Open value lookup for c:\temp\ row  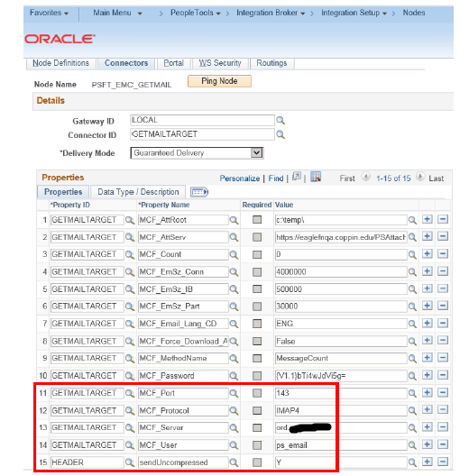(412, 220)
